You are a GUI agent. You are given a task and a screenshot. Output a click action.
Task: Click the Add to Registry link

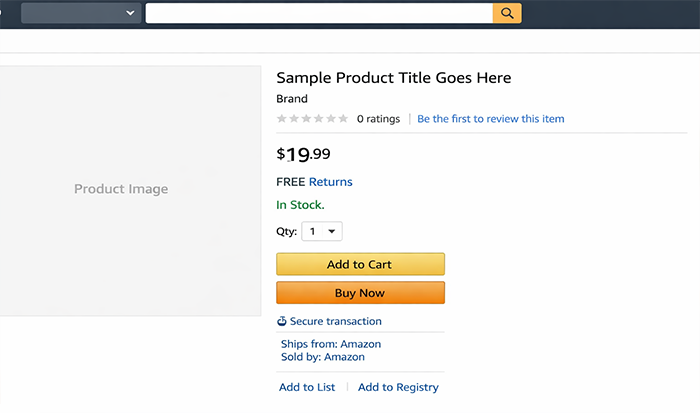(x=398, y=387)
